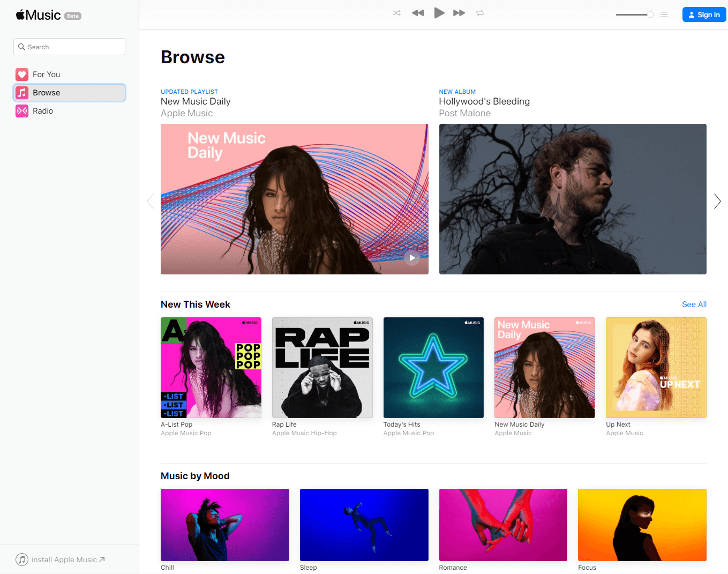Open the Sleep mood tile

(364, 525)
